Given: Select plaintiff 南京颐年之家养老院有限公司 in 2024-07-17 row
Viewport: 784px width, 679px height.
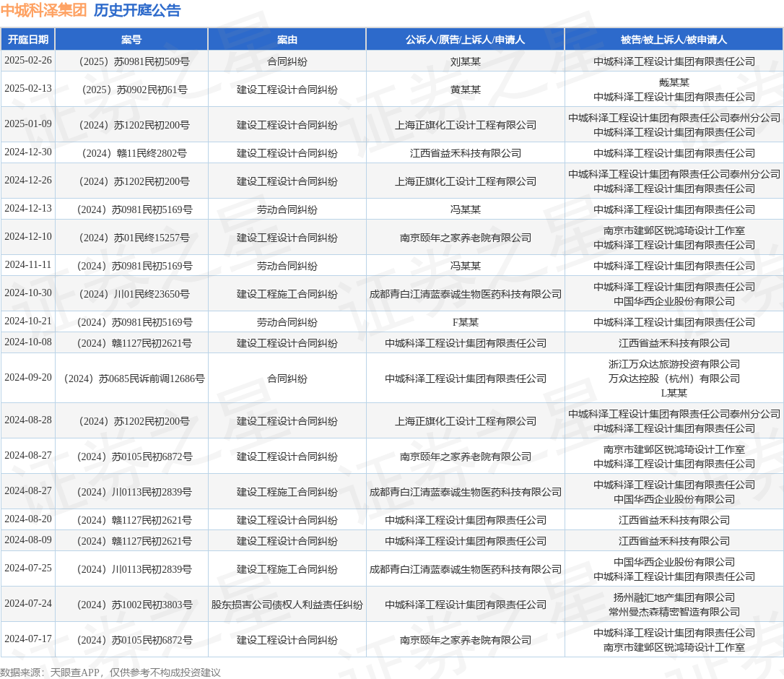Looking at the screenshot, I should point(466,640).
